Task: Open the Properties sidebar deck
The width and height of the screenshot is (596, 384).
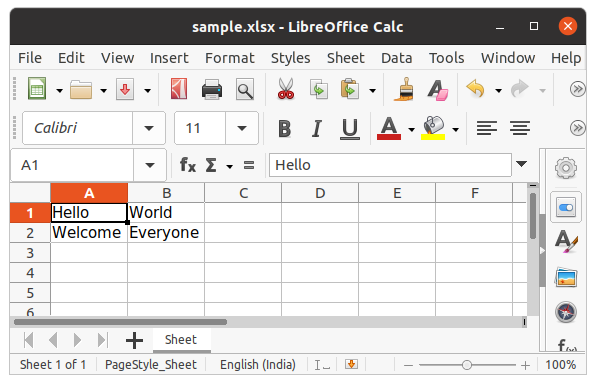Action: (x=566, y=207)
